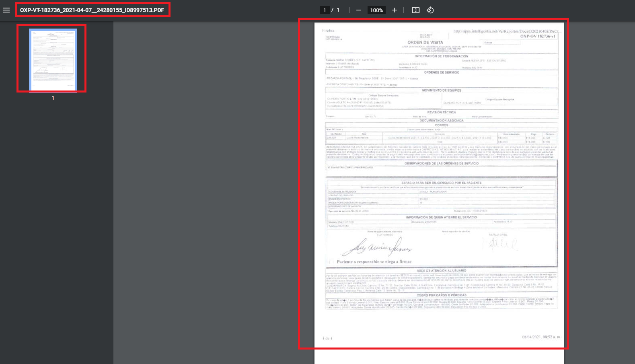The image size is (635, 364).
Task: Check 'Paciente o responsable se niega a firmar' box
Action: click(331, 262)
